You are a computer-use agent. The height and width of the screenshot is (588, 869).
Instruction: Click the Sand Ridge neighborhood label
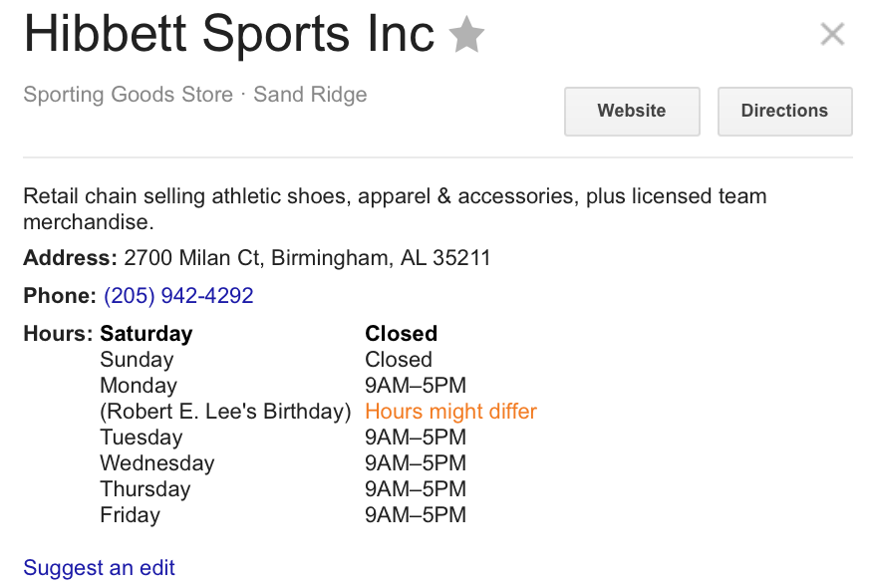310,95
